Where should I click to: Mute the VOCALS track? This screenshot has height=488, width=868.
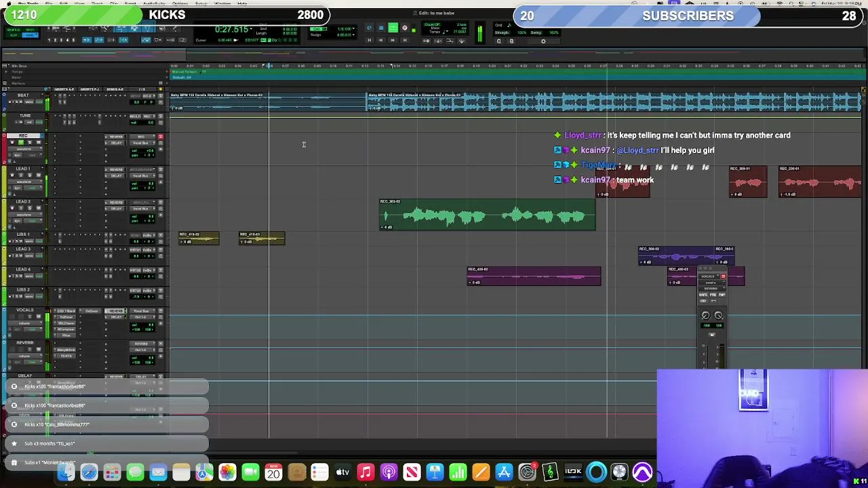(39, 317)
